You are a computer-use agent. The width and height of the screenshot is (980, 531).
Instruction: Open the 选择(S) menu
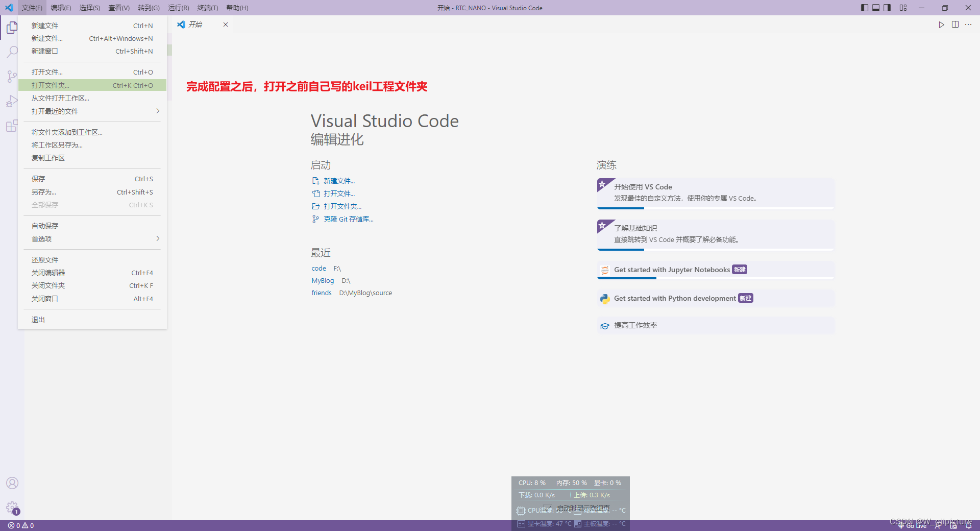tap(90, 8)
